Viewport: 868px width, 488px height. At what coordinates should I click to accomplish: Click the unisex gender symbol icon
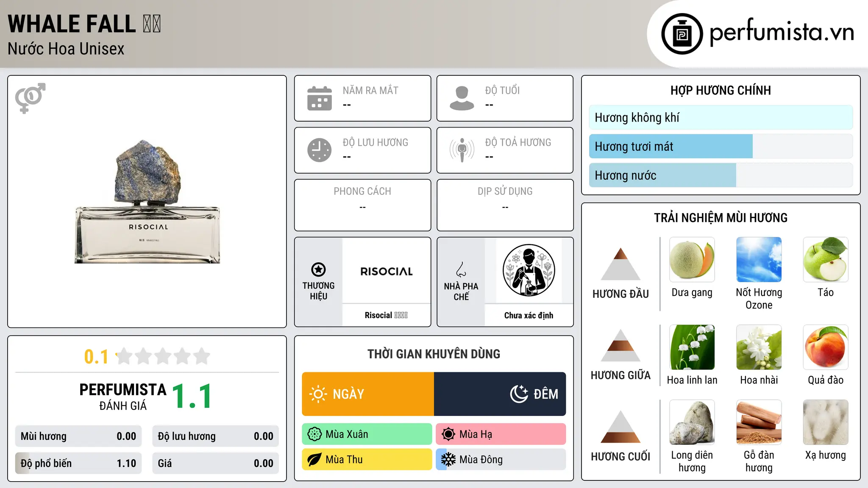coord(30,98)
